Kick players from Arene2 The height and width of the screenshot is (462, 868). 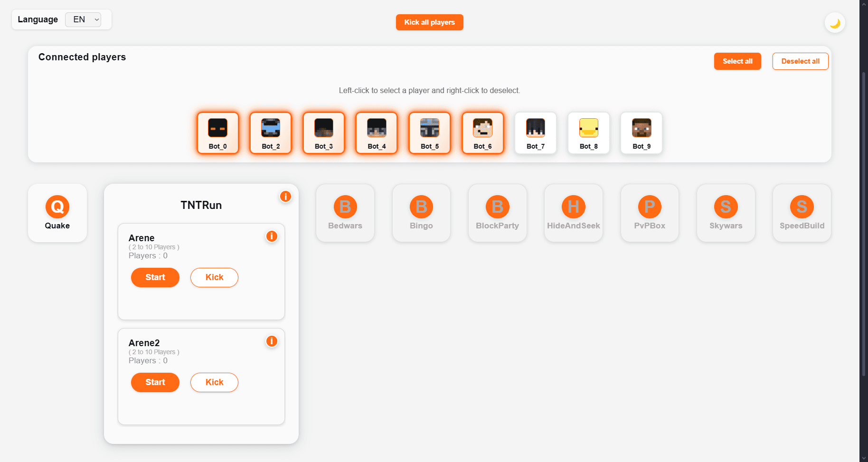(214, 382)
